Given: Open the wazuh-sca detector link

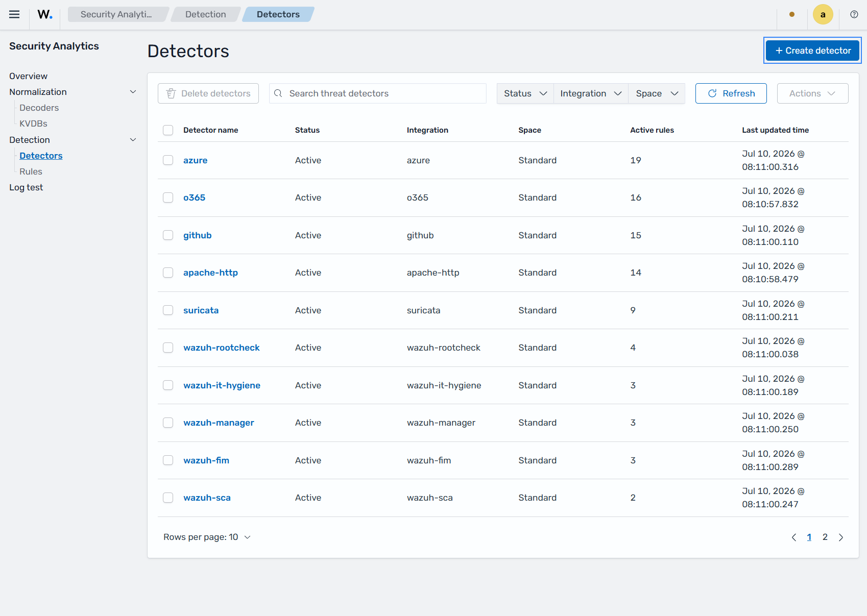Looking at the screenshot, I should 207,498.
